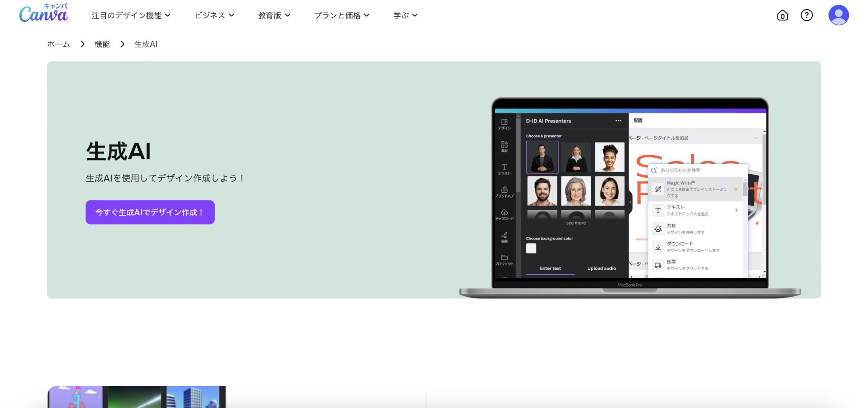The image size is (868, 408).
Task: Select デザイン icon in mockup sidebar
Action: [504, 124]
